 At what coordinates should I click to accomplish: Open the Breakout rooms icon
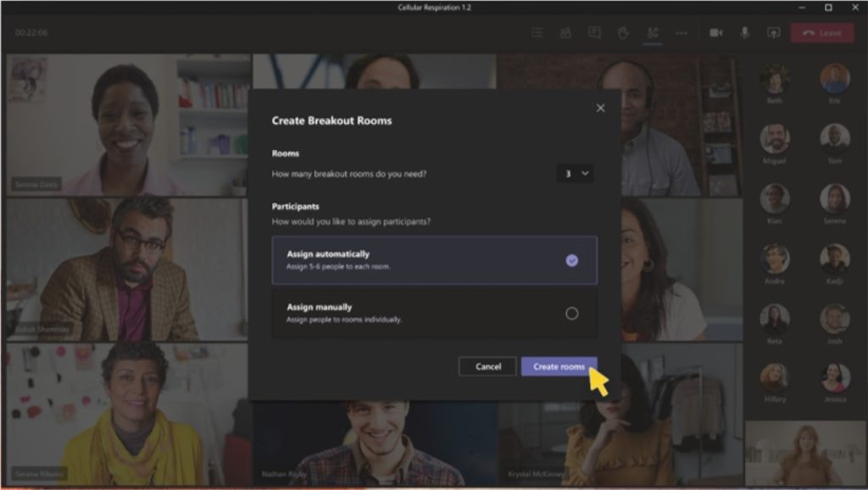click(x=652, y=32)
